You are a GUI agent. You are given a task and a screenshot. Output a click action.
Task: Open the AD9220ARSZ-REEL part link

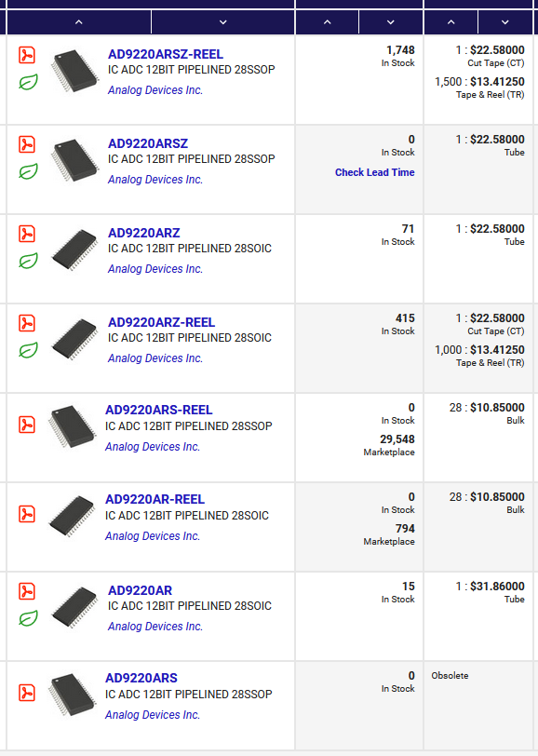(x=166, y=54)
